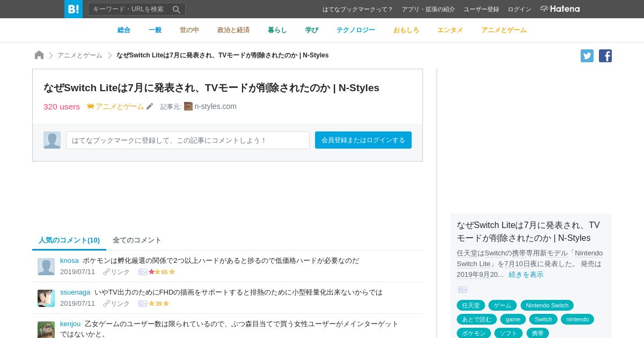Open the 総合 category
Viewport: 644px width, 338px height.
tap(124, 30)
